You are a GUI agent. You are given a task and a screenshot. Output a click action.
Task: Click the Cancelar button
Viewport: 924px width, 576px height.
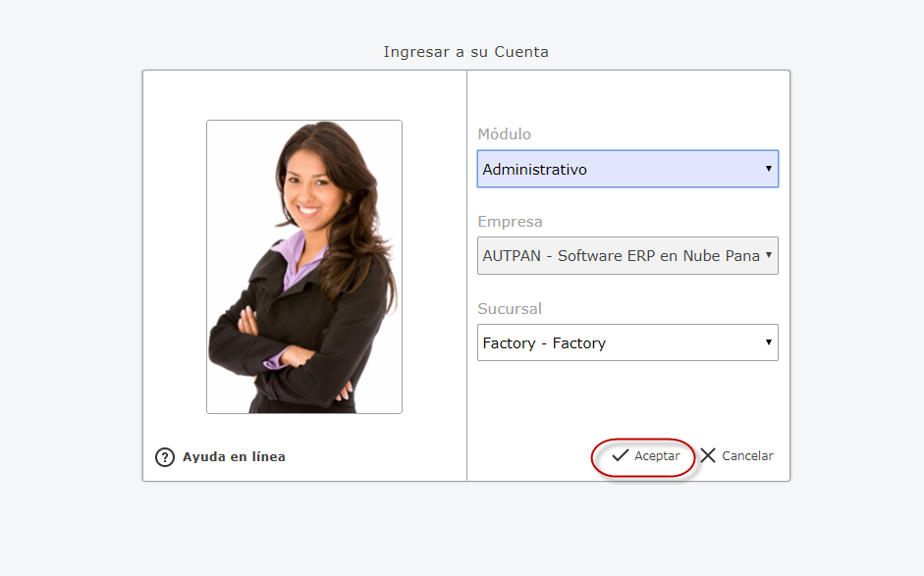pos(736,456)
